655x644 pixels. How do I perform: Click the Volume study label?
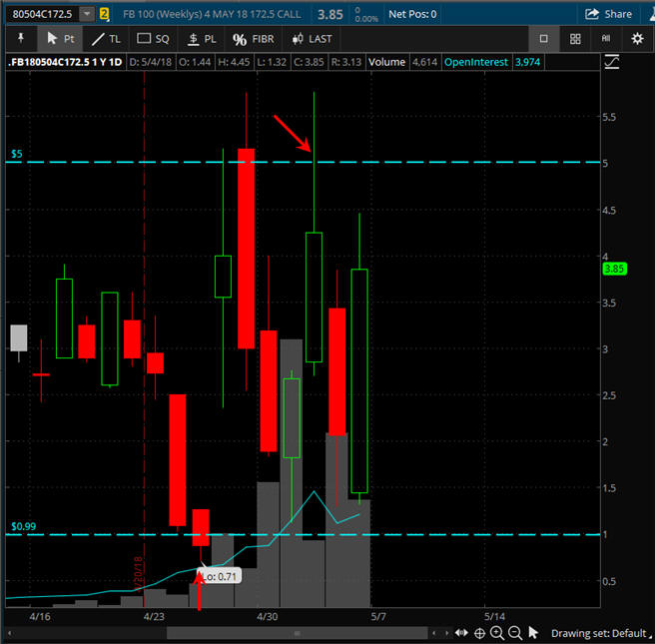385,62
